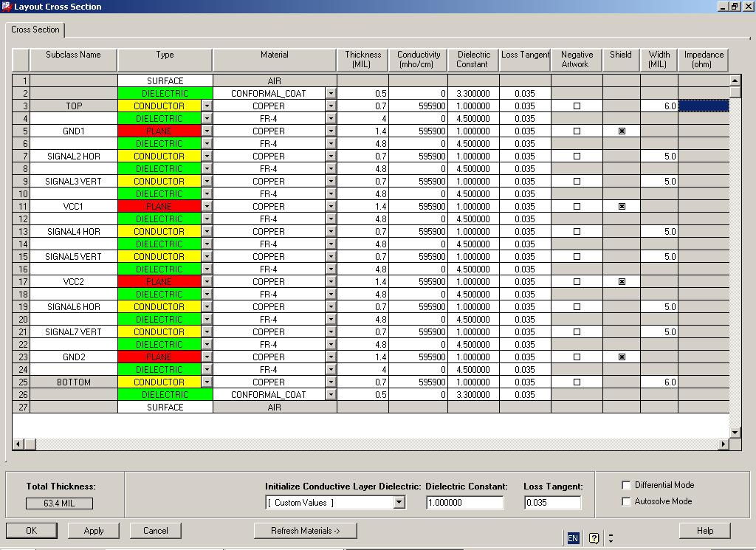Image resolution: width=756 pixels, height=550 pixels.
Task: Open Material dropdown for CONFORMAL_COAT row 2
Action: pos(331,94)
